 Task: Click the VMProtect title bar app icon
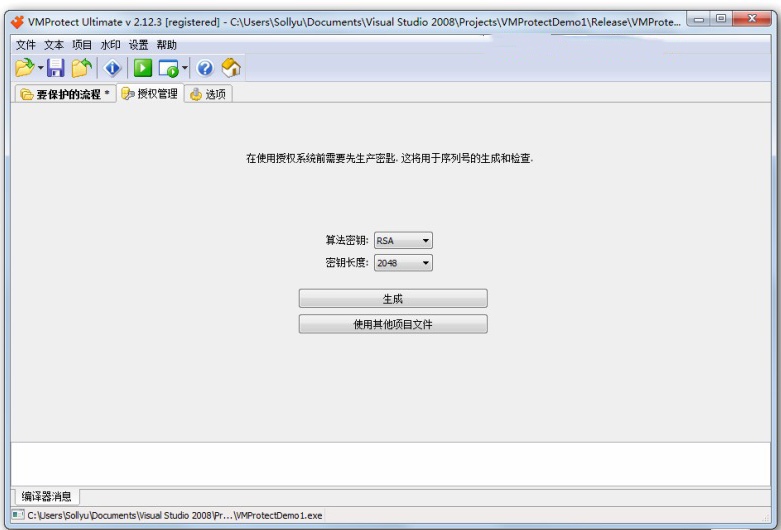17,22
